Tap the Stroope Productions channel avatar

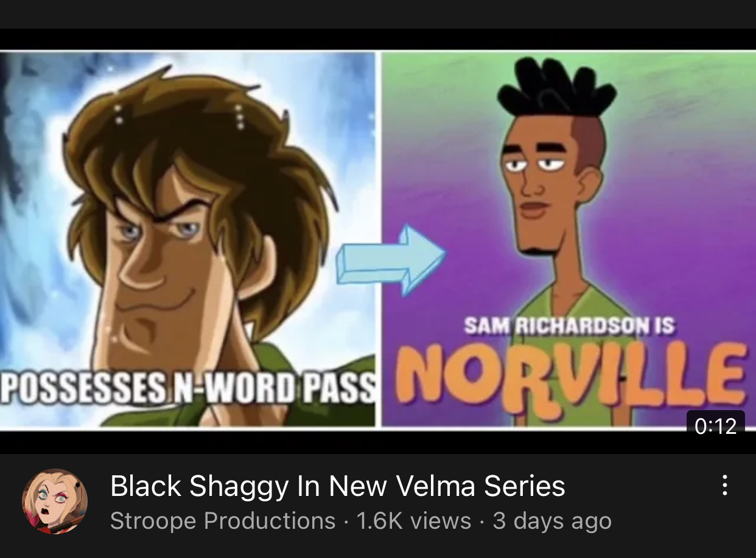(x=55, y=501)
